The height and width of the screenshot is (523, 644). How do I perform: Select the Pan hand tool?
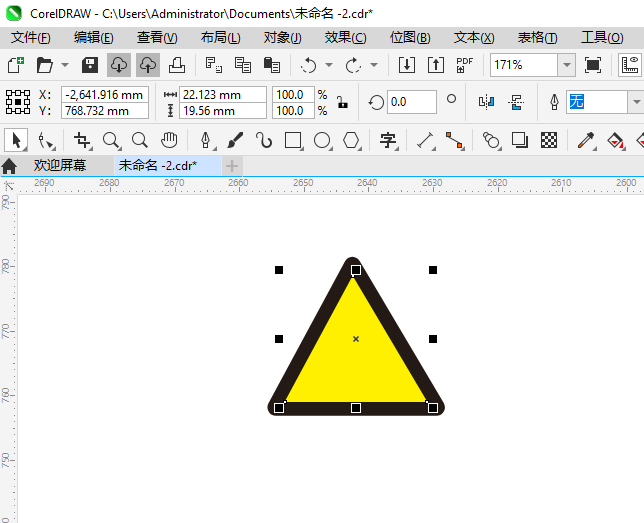click(x=169, y=141)
